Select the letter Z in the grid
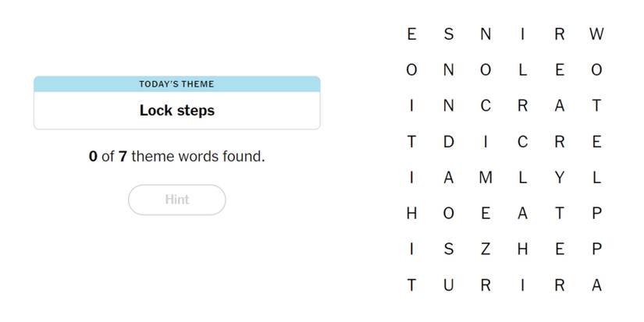Viewport: 644px width, 322px height. [x=486, y=249]
